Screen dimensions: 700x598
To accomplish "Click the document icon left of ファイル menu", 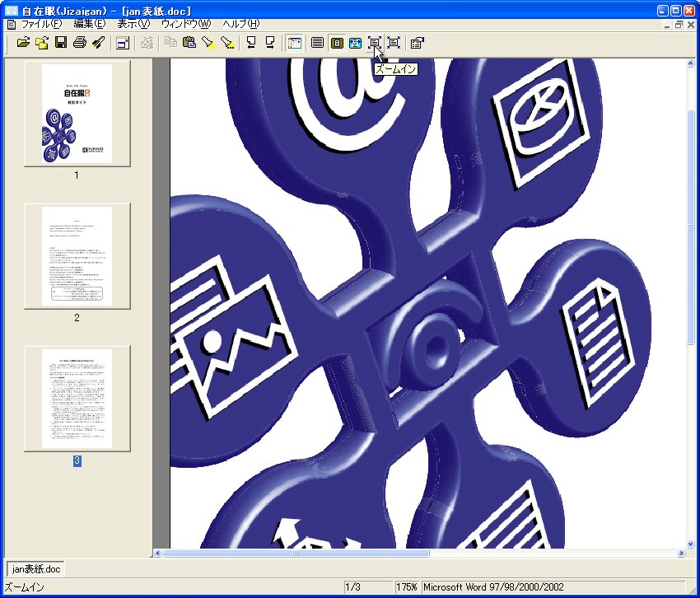I will point(12,25).
